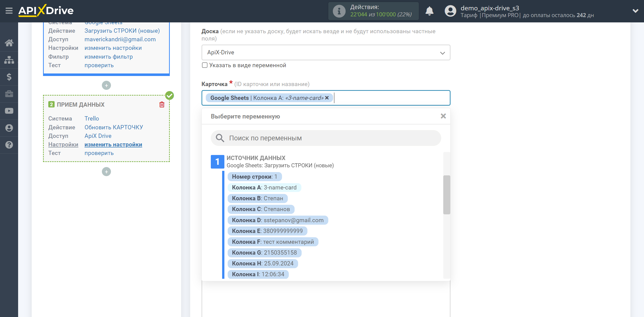Focus the Поиск по переменным field
The height and width of the screenshot is (317, 644).
326,138
